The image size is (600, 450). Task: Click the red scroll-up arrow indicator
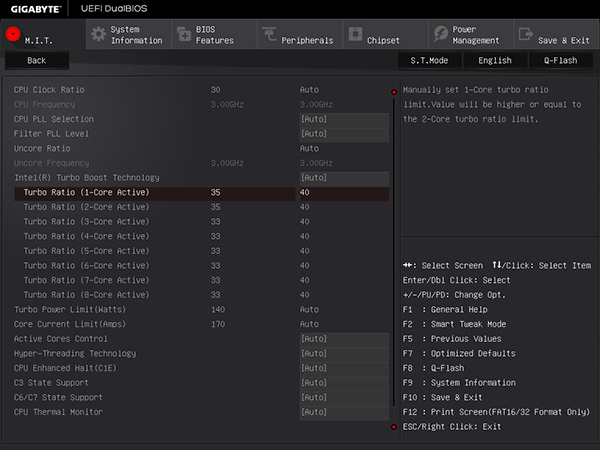tap(393, 93)
